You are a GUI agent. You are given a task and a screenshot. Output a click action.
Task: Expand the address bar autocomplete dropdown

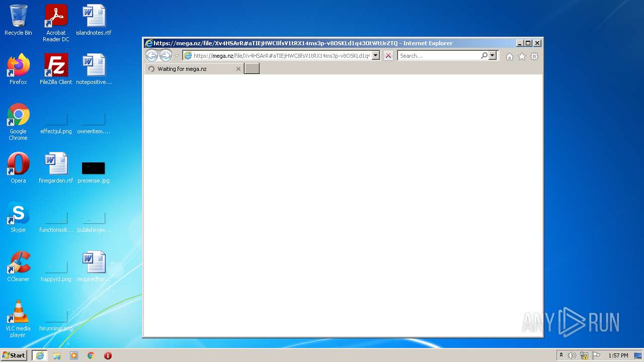point(376,56)
